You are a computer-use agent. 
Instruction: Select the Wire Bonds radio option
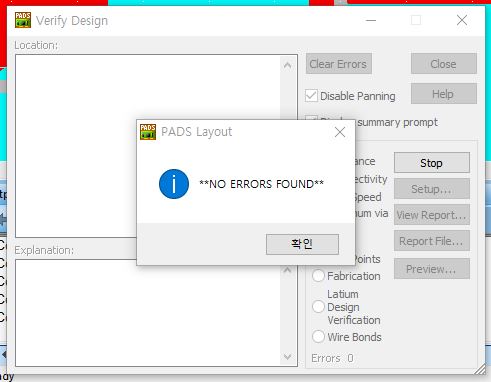[x=318, y=336]
